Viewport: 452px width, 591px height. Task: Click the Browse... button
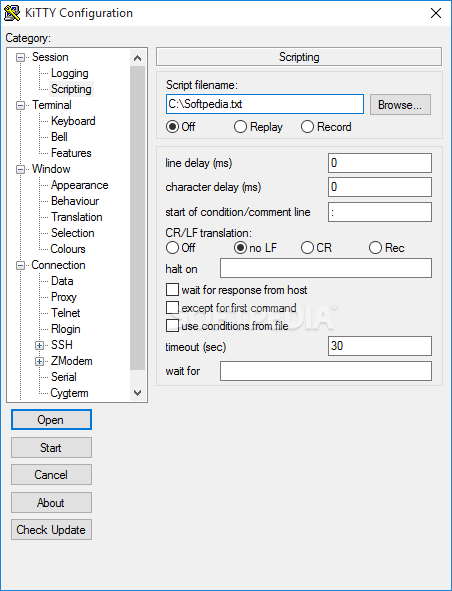pyautogui.click(x=400, y=105)
